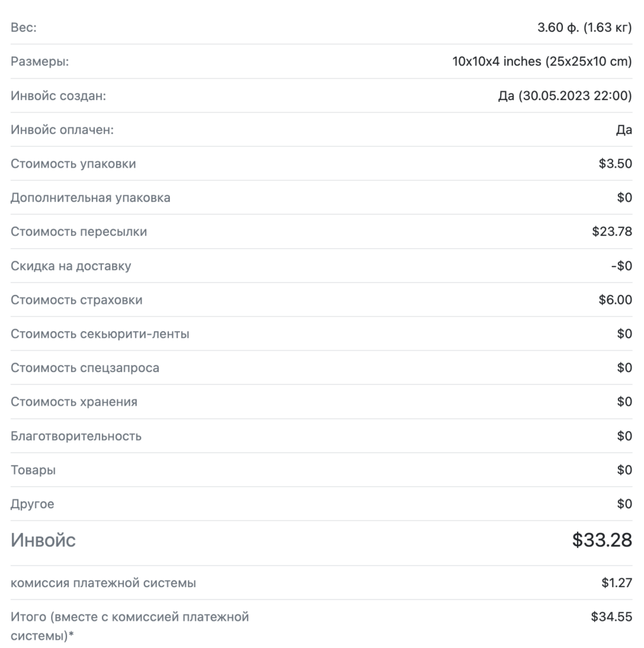Click the Инвойс оплачен label
This screenshot has height=648, width=644.
pyautogui.click(x=62, y=130)
